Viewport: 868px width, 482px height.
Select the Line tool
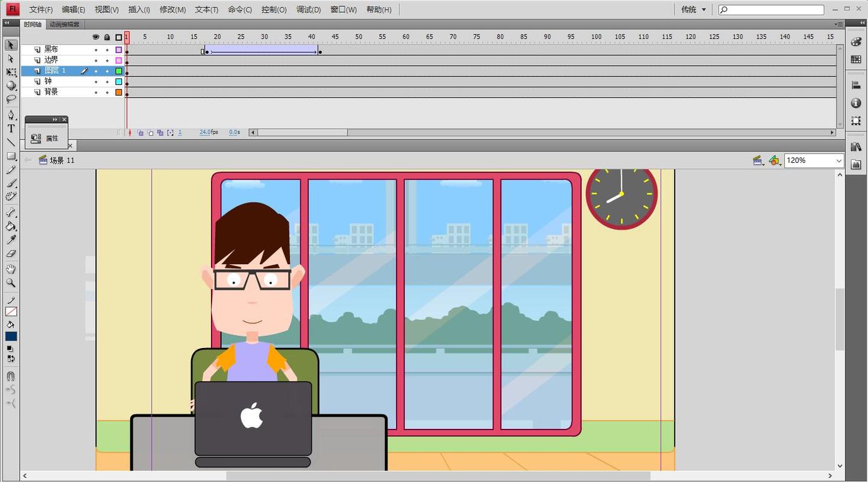(11, 142)
